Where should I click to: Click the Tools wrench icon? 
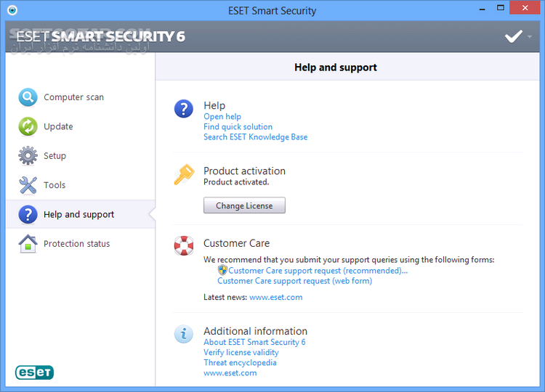tap(28, 185)
